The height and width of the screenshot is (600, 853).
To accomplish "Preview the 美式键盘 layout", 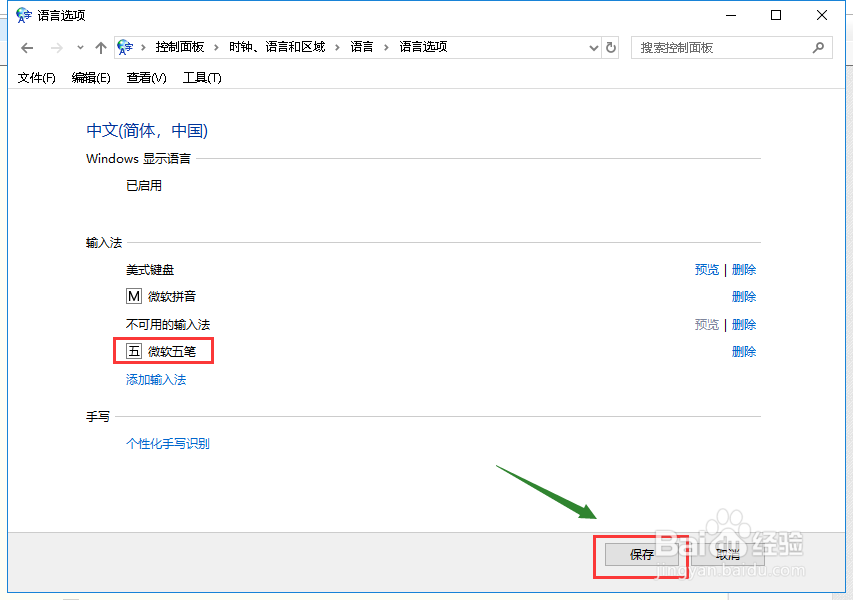I will click(x=707, y=269).
